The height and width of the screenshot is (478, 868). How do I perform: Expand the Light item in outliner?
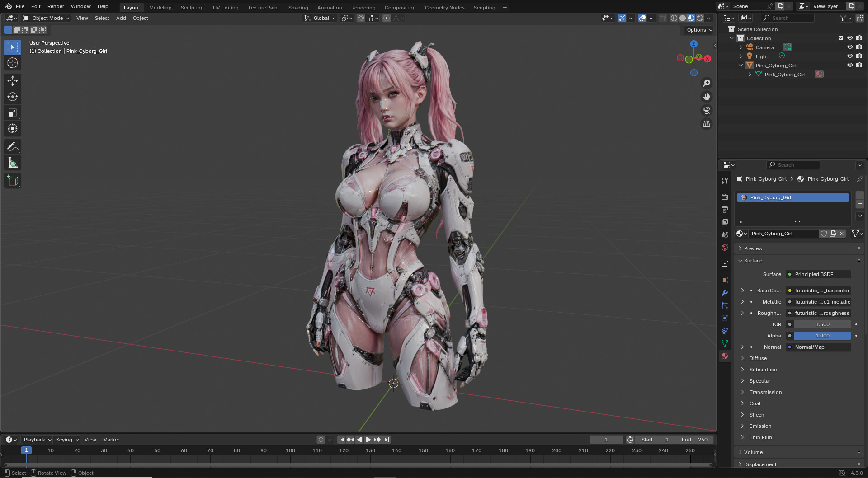point(741,56)
